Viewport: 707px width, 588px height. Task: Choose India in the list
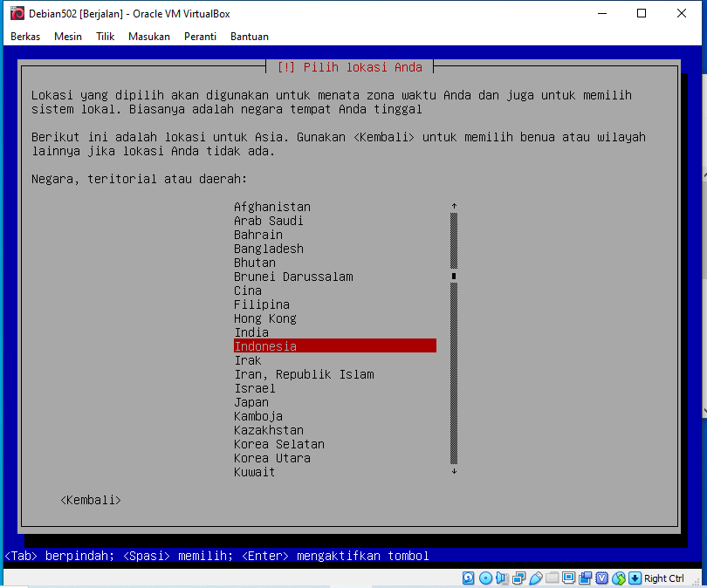click(335, 332)
